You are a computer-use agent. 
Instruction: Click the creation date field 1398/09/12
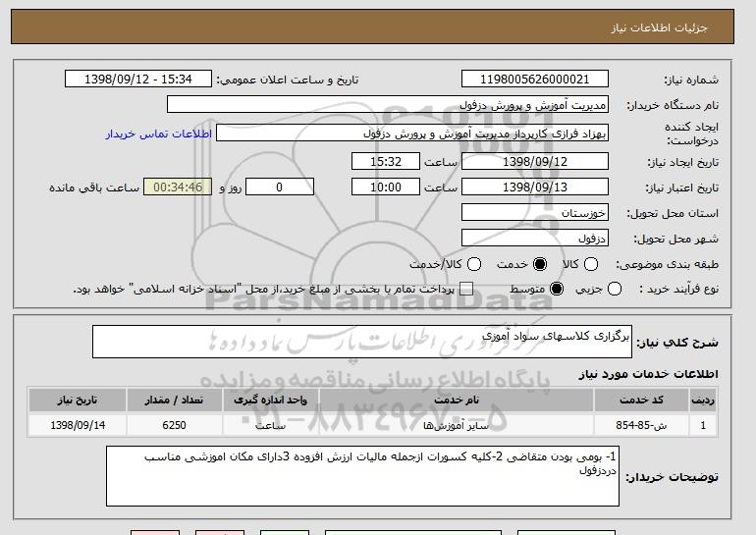pos(535,161)
